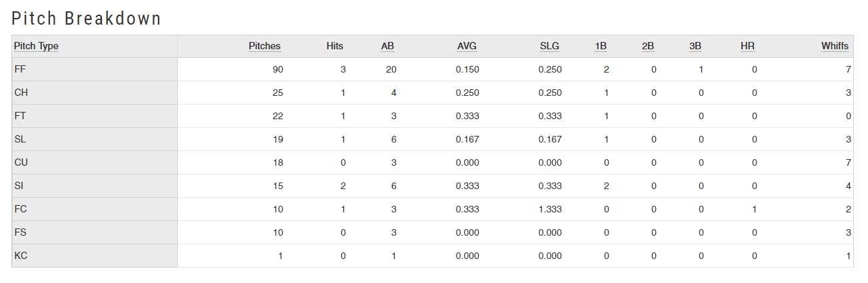Click the Hits column header

click(x=335, y=46)
